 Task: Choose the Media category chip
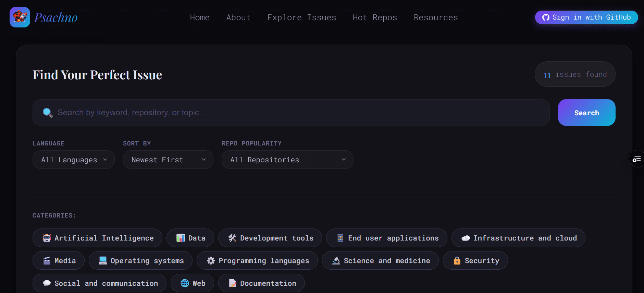click(x=59, y=260)
